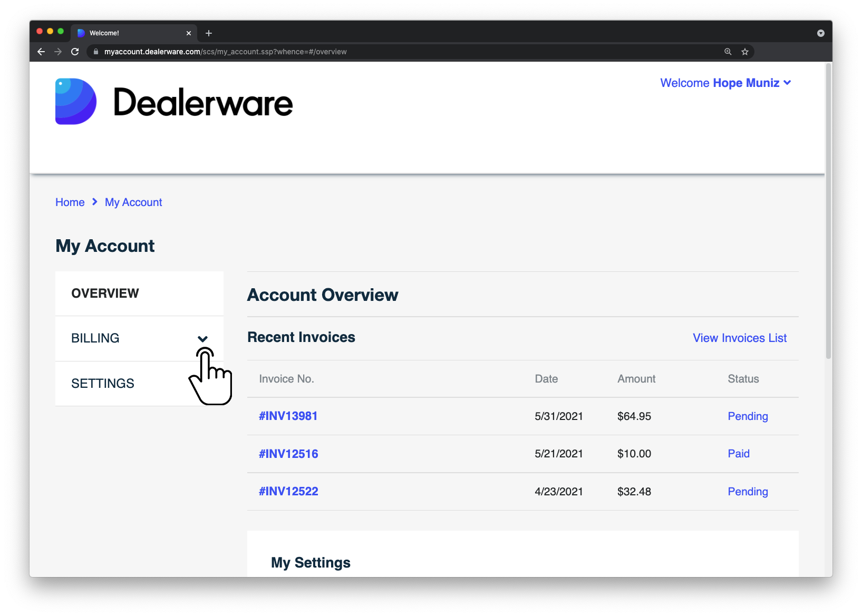Click the Dealerware logo icon
This screenshot has width=862, height=616.
(76, 102)
